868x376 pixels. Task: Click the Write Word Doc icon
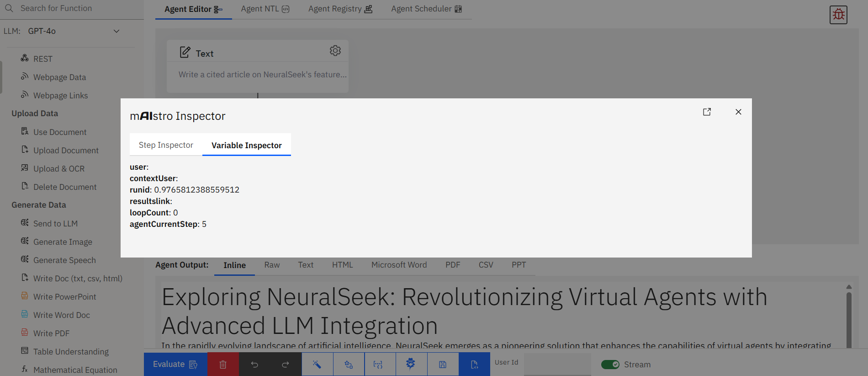tap(25, 314)
